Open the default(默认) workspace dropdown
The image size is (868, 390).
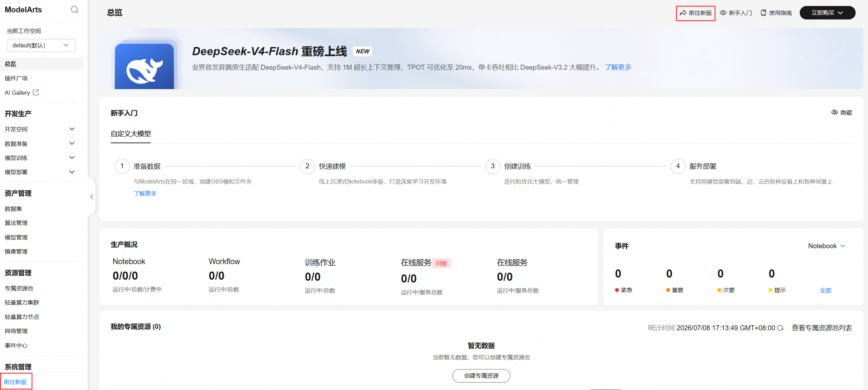point(41,45)
